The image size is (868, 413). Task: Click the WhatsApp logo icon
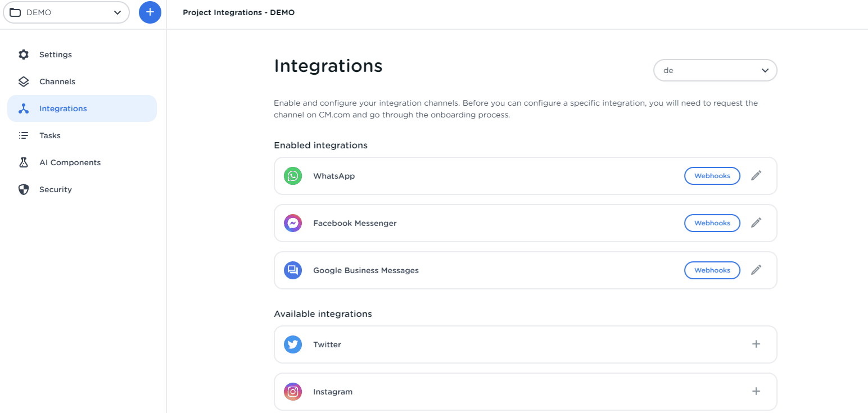[x=293, y=176]
